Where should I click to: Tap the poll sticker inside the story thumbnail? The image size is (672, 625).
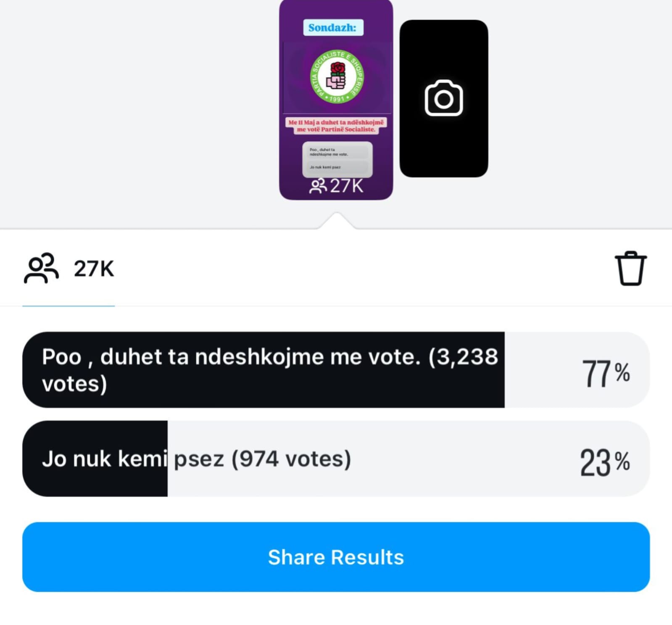coord(337,159)
